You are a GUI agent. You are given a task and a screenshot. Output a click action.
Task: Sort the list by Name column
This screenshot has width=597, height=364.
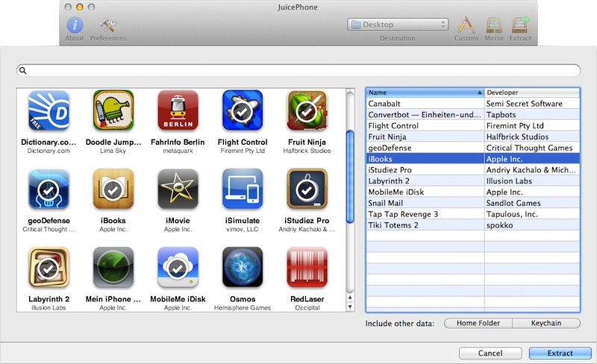(x=423, y=92)
